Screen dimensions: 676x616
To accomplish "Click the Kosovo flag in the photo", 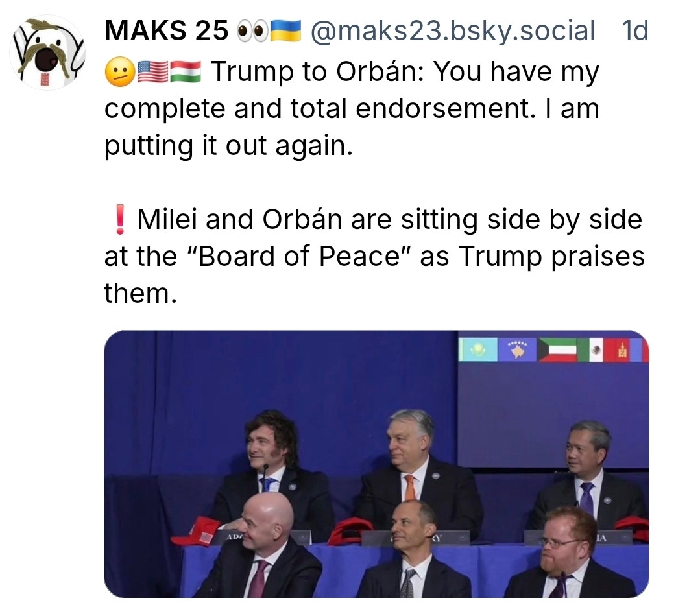I will [517, 350].
